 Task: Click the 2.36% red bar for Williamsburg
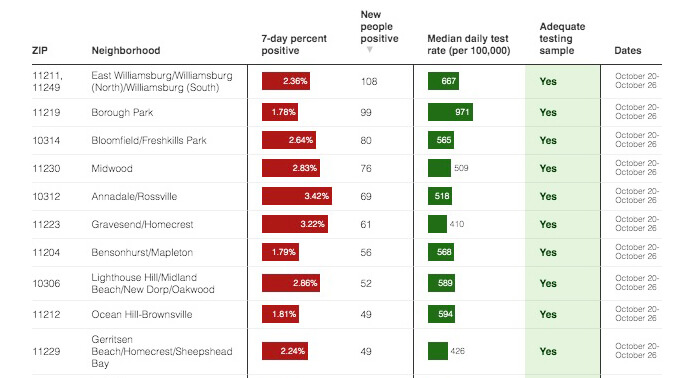click(286, 81)
